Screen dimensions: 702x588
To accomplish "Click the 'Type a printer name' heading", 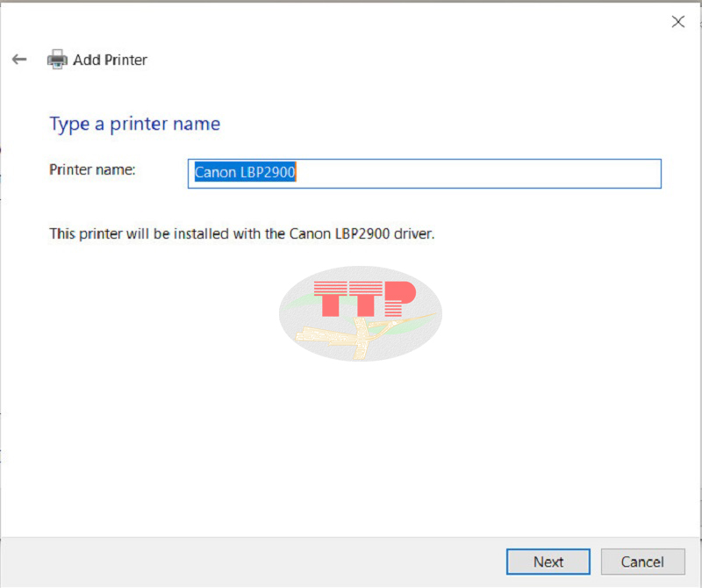I will click(x=135, y=124).
